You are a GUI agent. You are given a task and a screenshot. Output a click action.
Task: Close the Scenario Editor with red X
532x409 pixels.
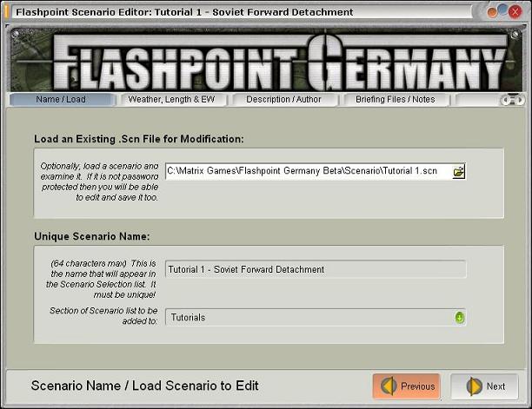point(515,12)
